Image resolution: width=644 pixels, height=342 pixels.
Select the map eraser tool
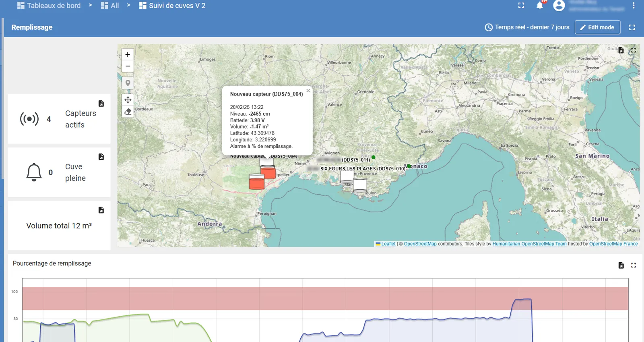128,112
